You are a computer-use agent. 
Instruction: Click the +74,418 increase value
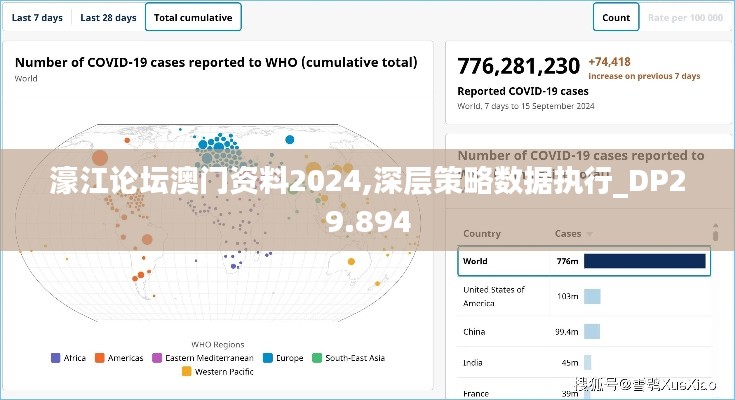(x=609, y=61)
